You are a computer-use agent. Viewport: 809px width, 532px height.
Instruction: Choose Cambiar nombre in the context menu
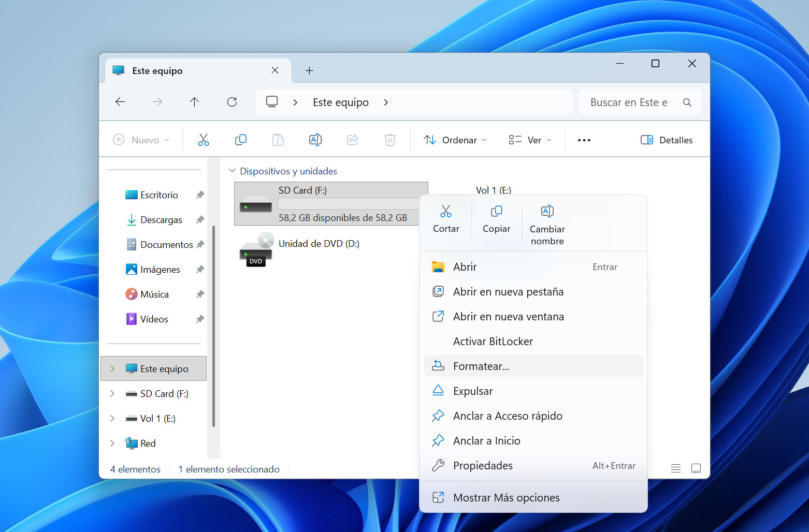(547, 226)
